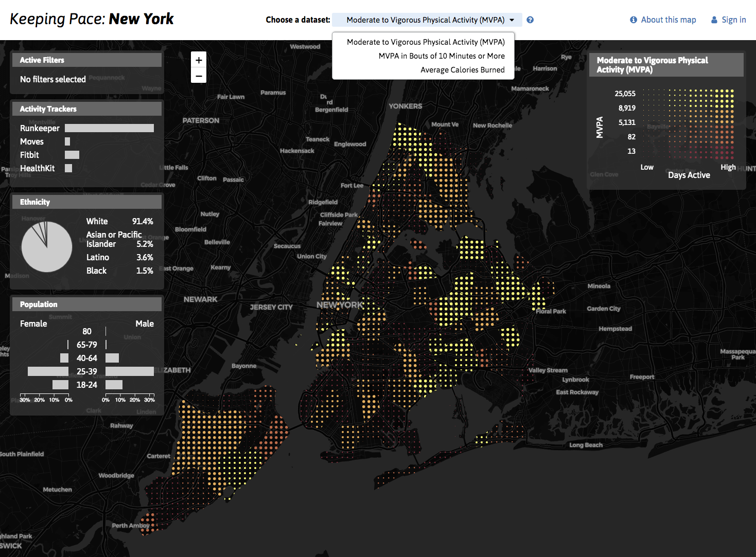Viewport: 756px width, 557px height.
Task: Click the ethnicity pie chart
Action: point(47,247)
